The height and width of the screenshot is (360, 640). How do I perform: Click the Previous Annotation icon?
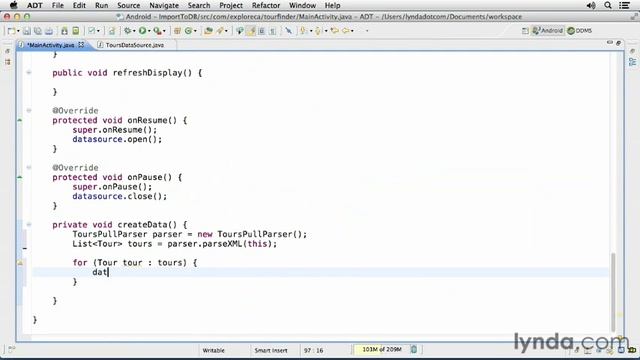tap(318, 31)
